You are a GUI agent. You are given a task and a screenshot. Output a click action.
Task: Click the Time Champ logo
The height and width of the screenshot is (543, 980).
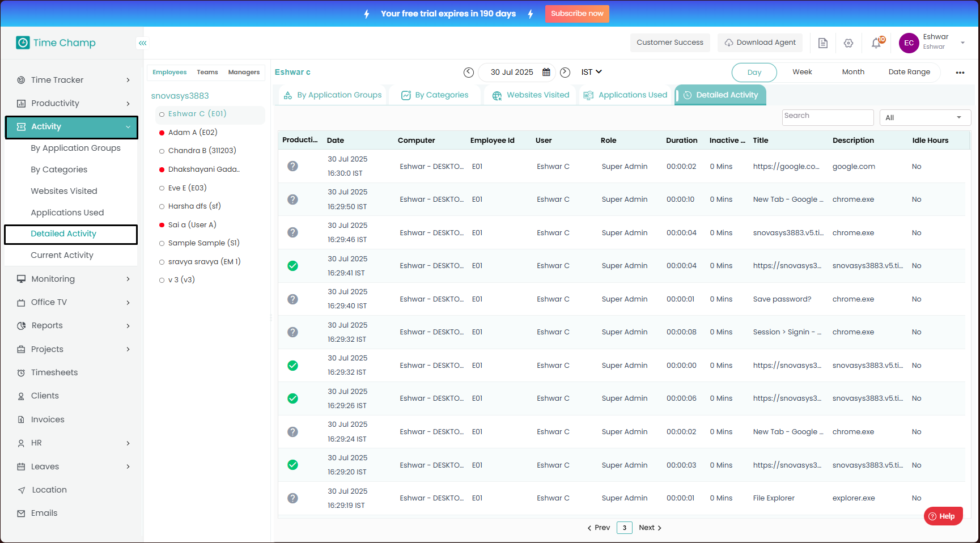[x=56, y=43]
